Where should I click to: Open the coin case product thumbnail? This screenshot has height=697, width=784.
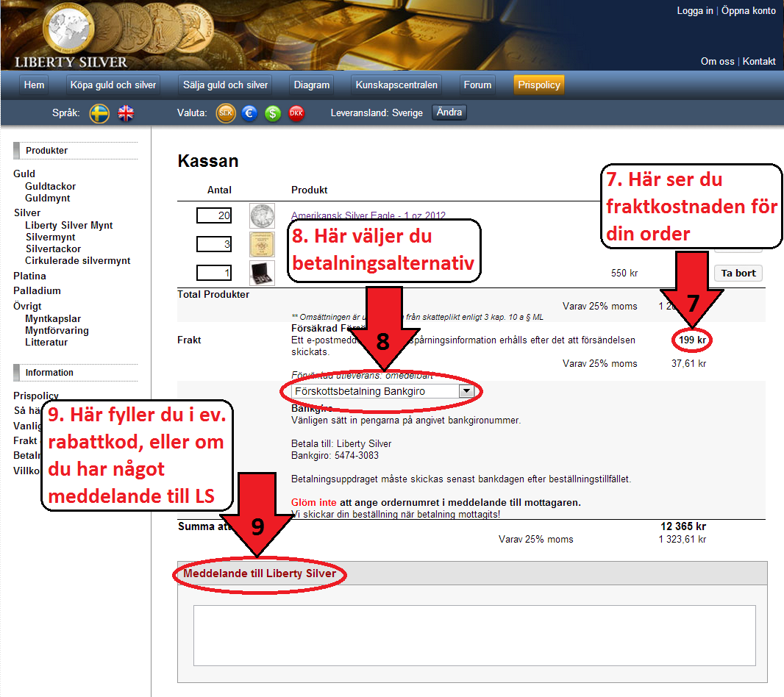pos(262,273)
